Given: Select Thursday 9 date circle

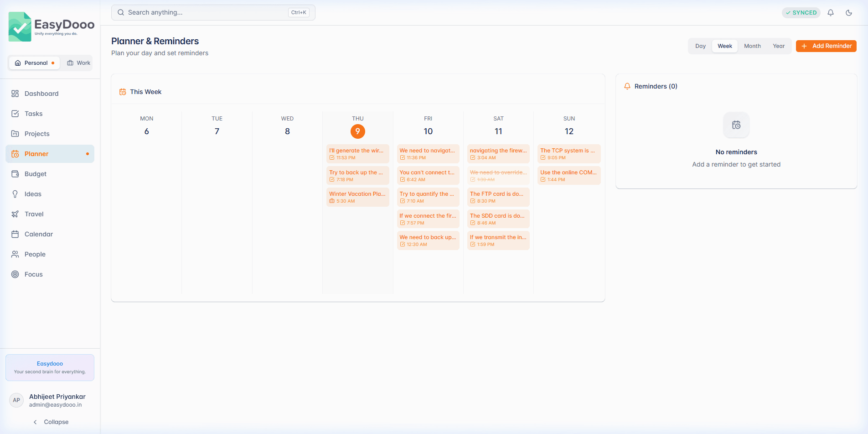Looking at the screenshot, I should 358,131.
